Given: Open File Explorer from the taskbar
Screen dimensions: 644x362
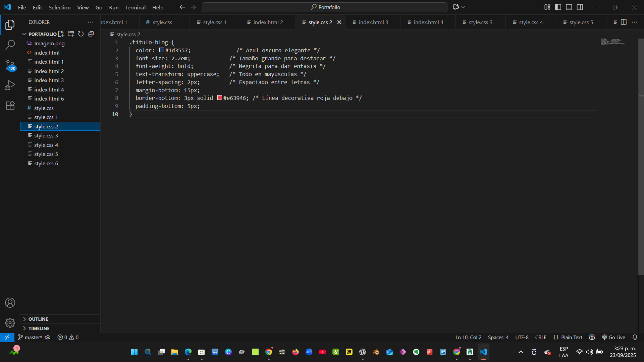Looking at the screenshot, I should coord(175,352).
